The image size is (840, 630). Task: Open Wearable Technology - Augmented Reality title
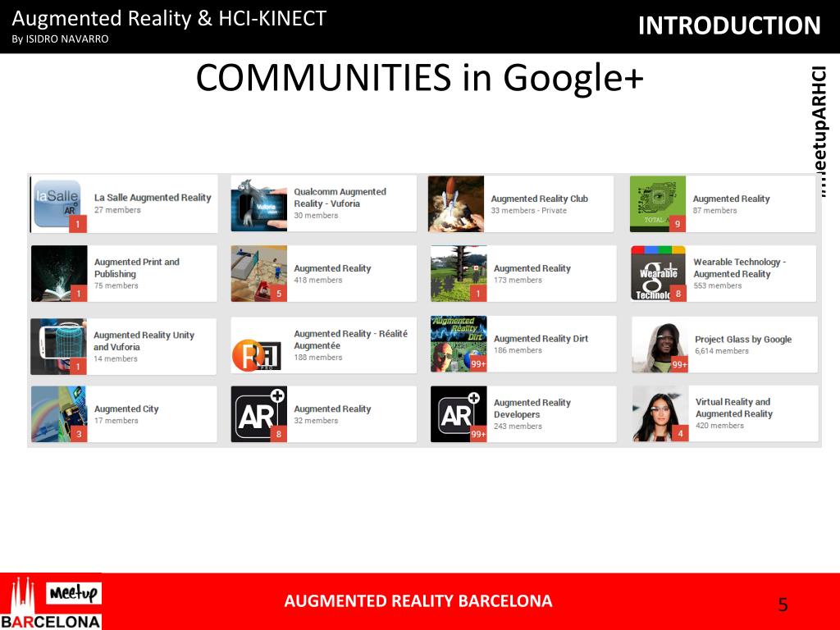[739, 268]
